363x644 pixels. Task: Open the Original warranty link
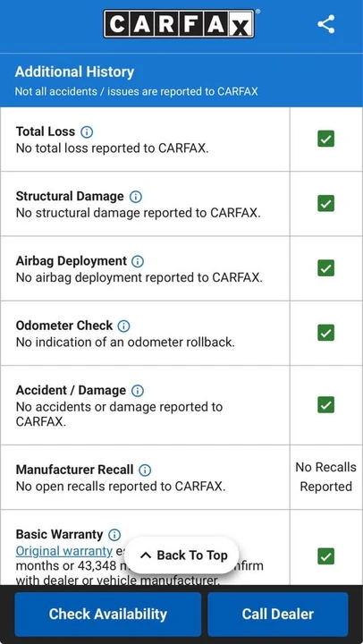[63, 551]
